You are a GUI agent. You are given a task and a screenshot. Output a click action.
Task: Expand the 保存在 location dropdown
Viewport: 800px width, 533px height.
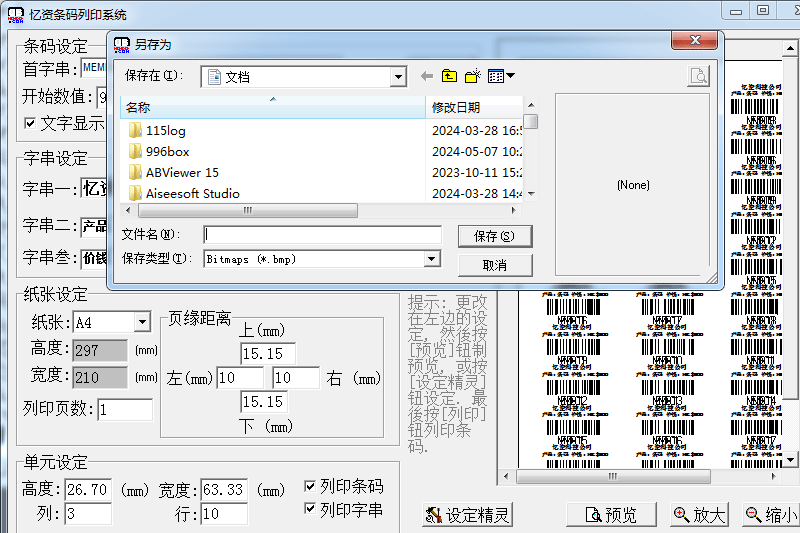tap(398, 77)
